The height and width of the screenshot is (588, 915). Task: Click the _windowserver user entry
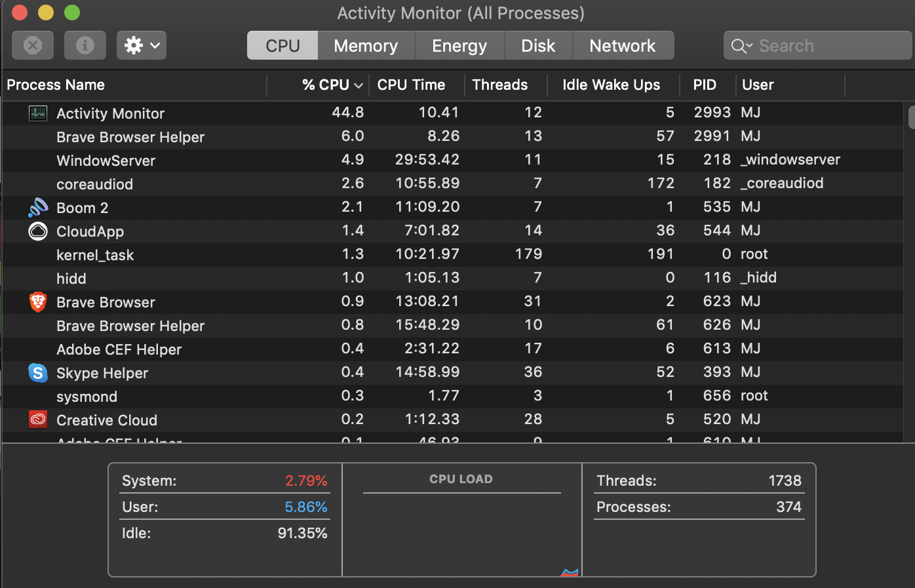tap(790, 159)
